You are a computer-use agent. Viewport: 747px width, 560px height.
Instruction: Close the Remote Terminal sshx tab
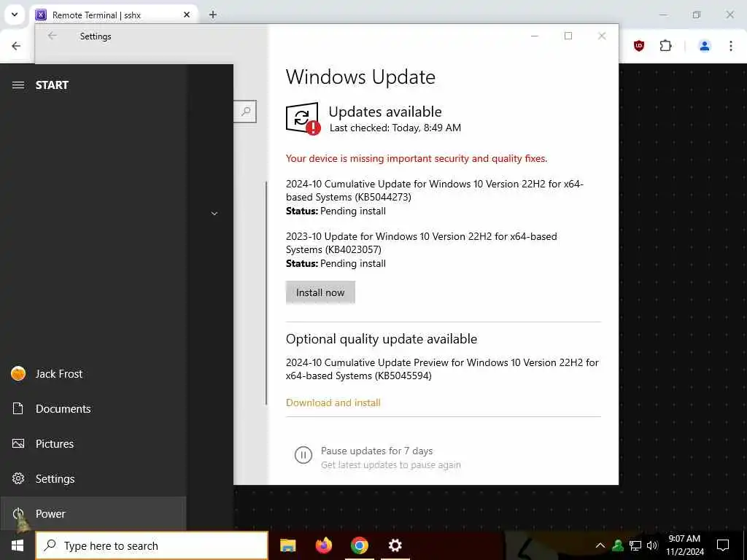click(187, 15)
